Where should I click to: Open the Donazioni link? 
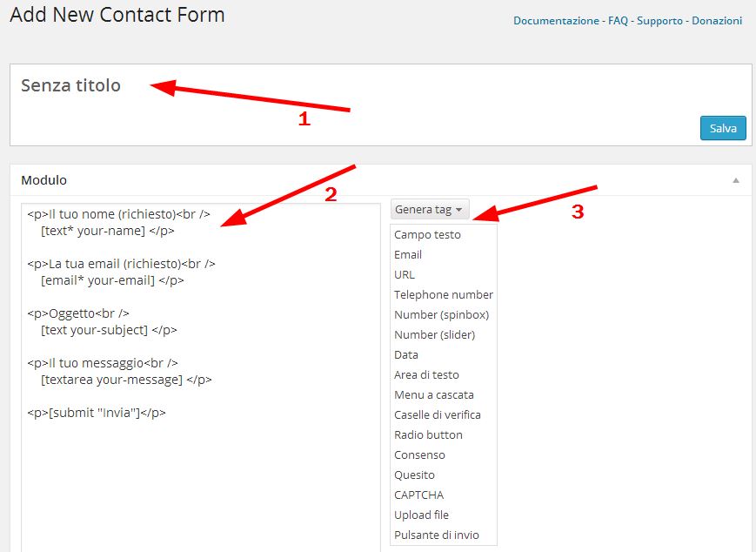[717, 21]
